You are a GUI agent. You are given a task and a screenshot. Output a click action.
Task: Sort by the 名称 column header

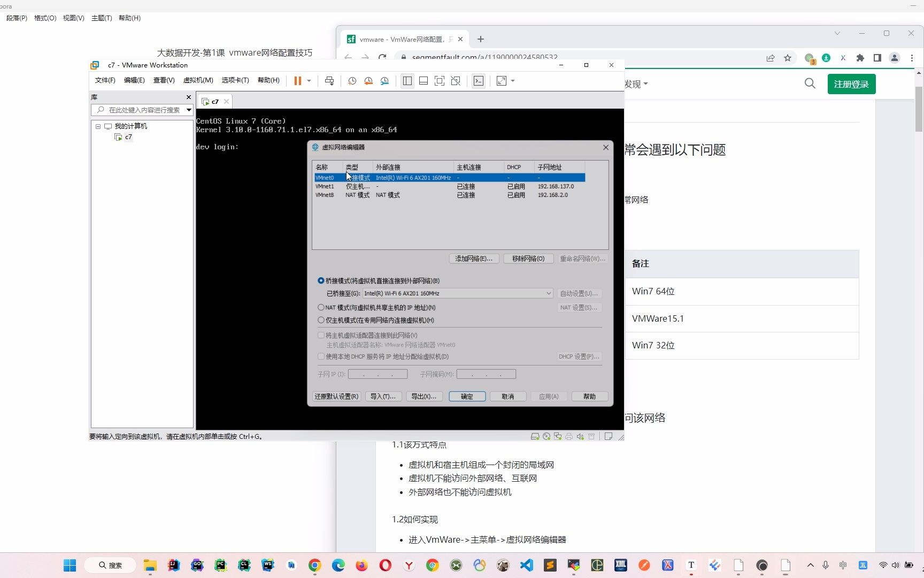[x=328, y=167]
